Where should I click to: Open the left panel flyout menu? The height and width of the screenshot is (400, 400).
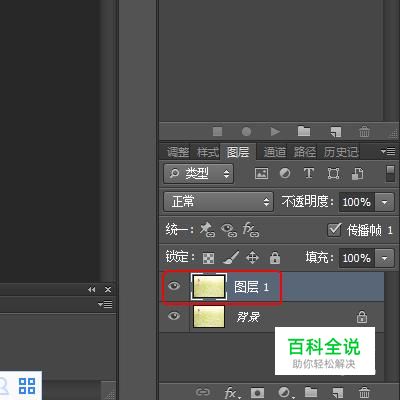[105, 305]
